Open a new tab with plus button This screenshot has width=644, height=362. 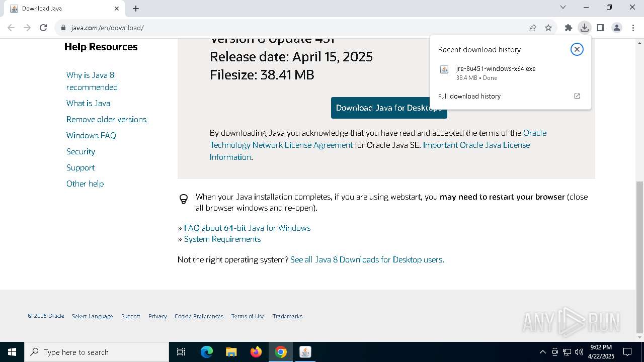(136, 8)
